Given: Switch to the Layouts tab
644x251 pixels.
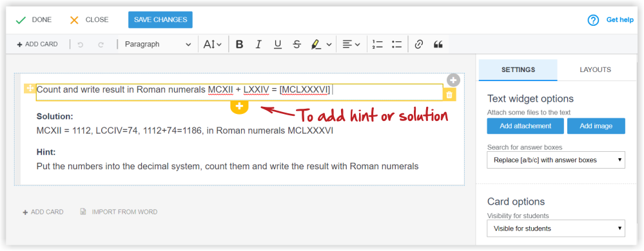Looking at the screenshot, I should point(595,70).
